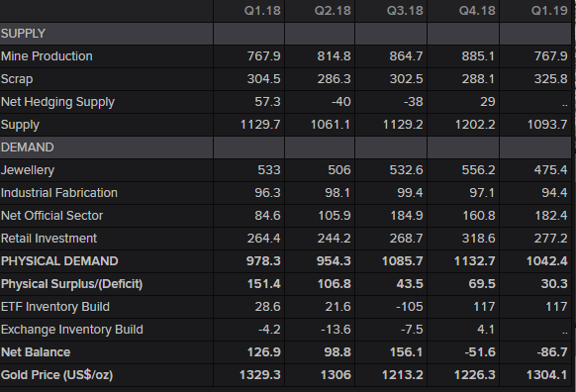Select the ETF Inventory Build label
Image resolution: width=576 pixels, height=392 pixels.
(55, 307)
